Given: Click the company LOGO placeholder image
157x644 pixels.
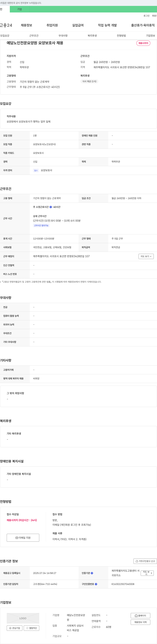Looking at the screenshot, I should (23, 618).
